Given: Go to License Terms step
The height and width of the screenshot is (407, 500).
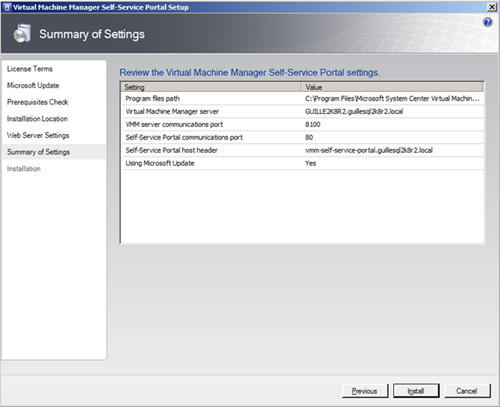Looking at the screenshot, I should tap(30, 69).
